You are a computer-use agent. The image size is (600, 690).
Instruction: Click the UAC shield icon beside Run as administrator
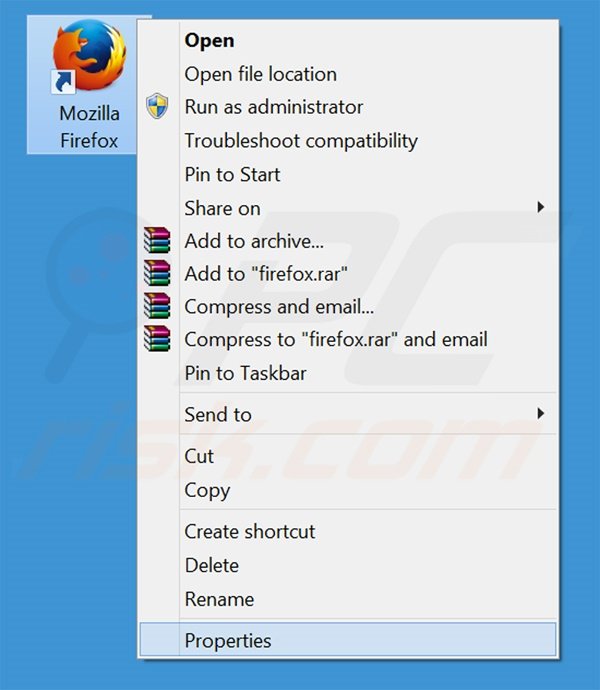pyautogui.click(x=157, y=106)
